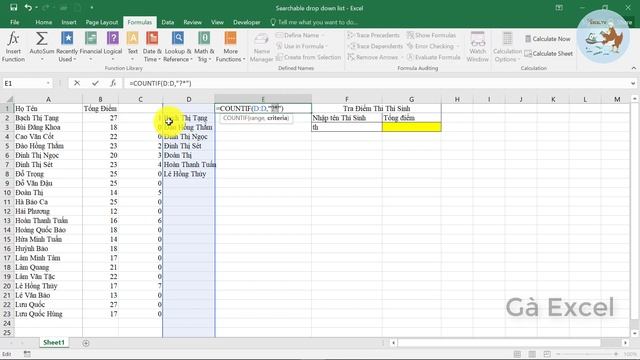Click Trace Precedents
This screenshot has height=360, width=640.
click(x=373, y=36)
